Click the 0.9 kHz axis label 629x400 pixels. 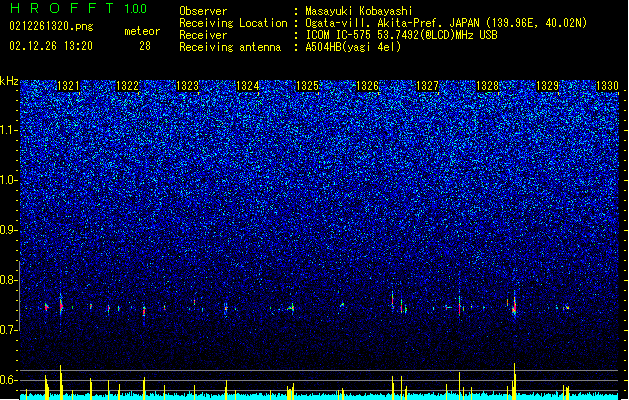coord(9,230)
